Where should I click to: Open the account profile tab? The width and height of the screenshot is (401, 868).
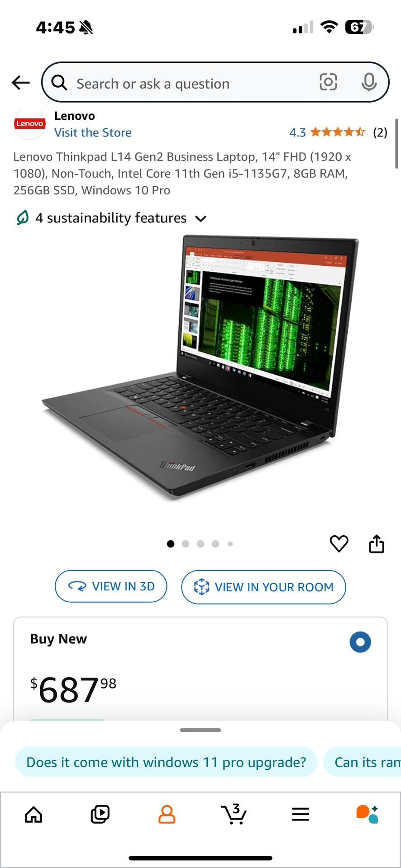tap(167, 815)
